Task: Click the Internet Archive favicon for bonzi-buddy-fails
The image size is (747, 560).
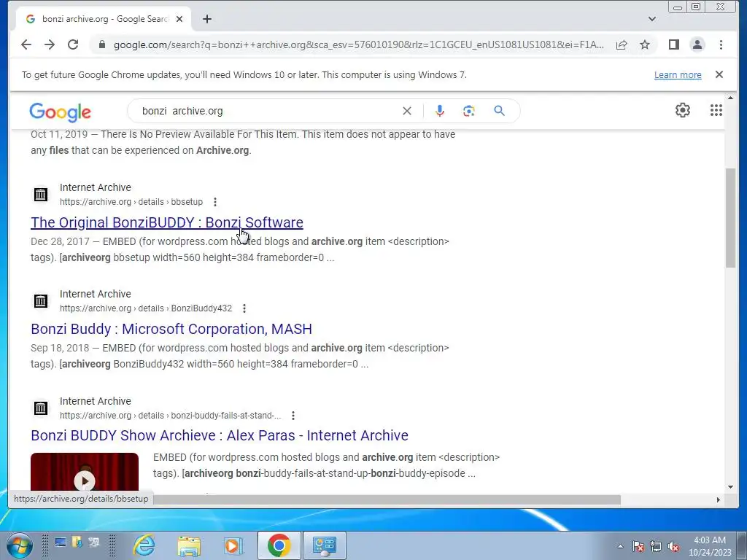Action: (x=41, y=408)
